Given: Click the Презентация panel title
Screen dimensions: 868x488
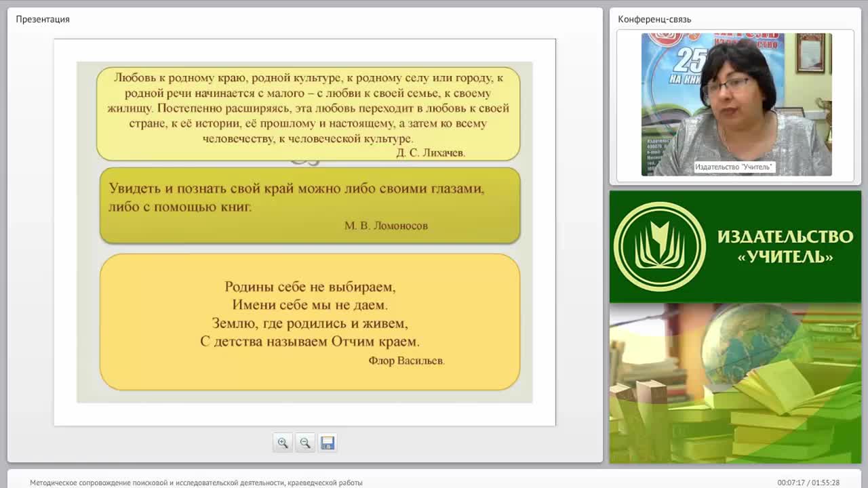Looking at the screenshot, I should pyautogui.click(x=43, y=19).
